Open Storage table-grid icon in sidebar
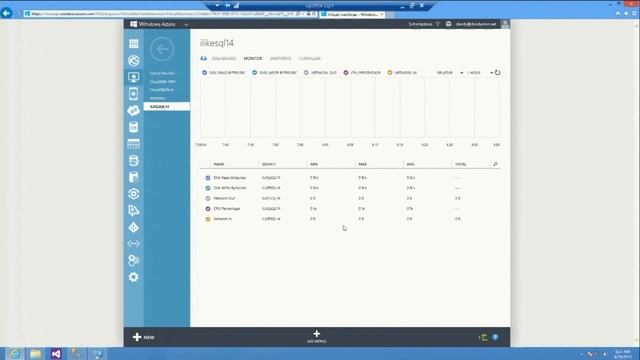Image resolution: width=640 pixels, height=360 pixels. click(x=133, y=144)
